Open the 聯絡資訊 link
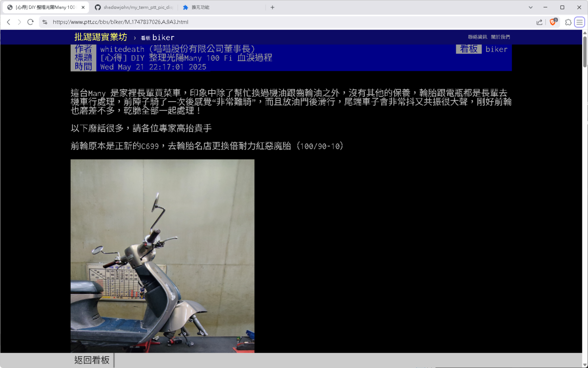588x368 pixels. click(478, 37)
